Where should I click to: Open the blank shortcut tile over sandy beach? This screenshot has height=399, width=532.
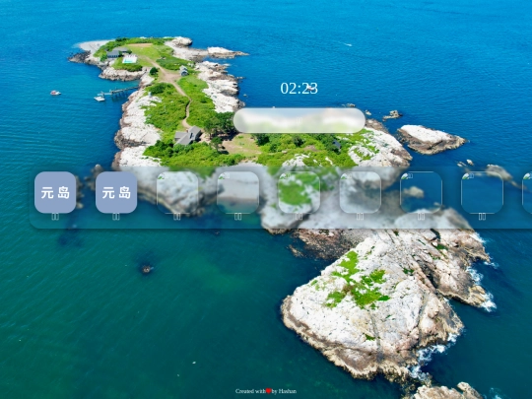click(238, 192)
